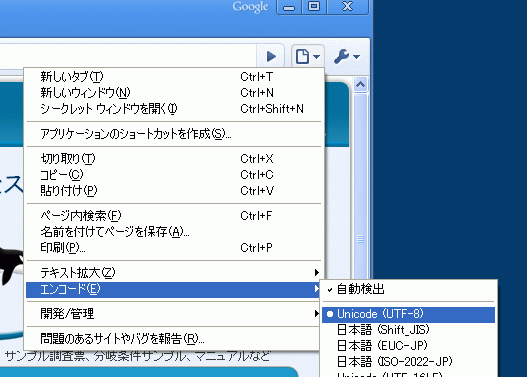Maximize the Chrome browser window
This screenshot has width=527, height=377.
click(314, 7)
